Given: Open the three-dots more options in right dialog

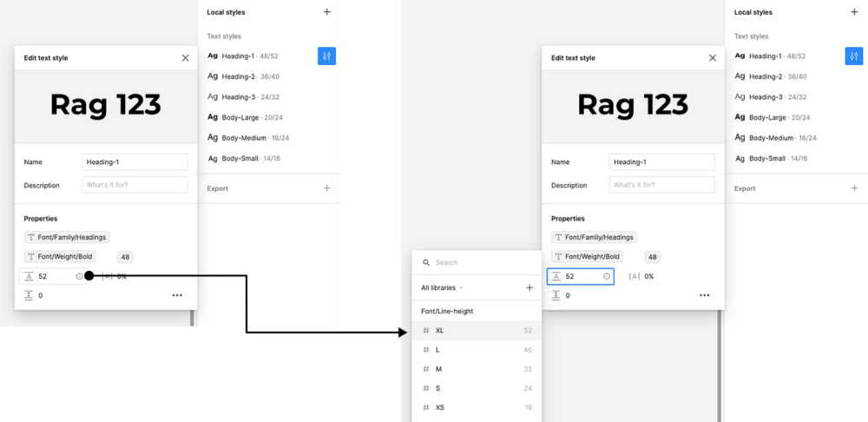Looking at the screenshot, I should (x=704, y=295).
